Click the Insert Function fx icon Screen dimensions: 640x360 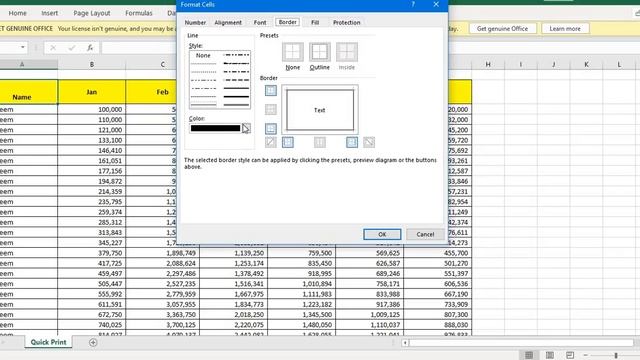[90, 48]
